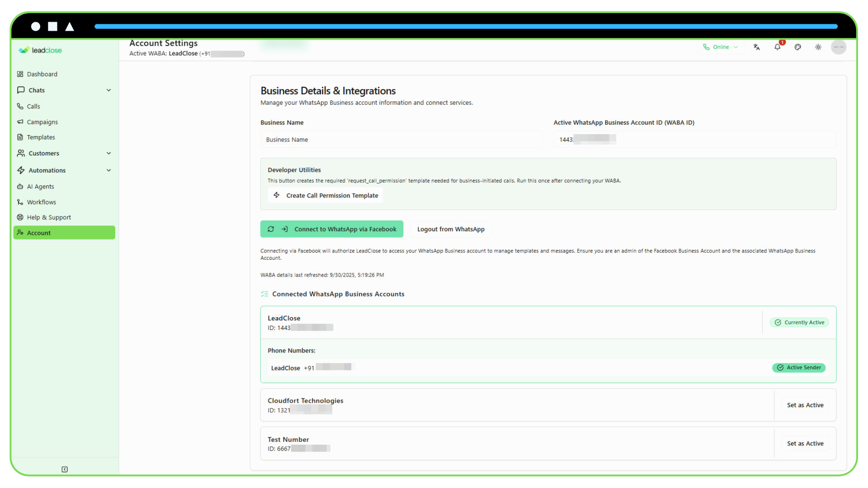The height and width of the screenshot is (488, 868).
Task: Set Test Number account as Active
Action: coord(805,444)
